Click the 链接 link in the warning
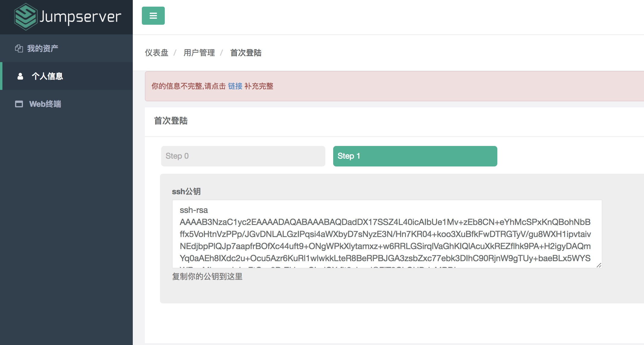This screenshot has height=345, width=644. [235, 87]
